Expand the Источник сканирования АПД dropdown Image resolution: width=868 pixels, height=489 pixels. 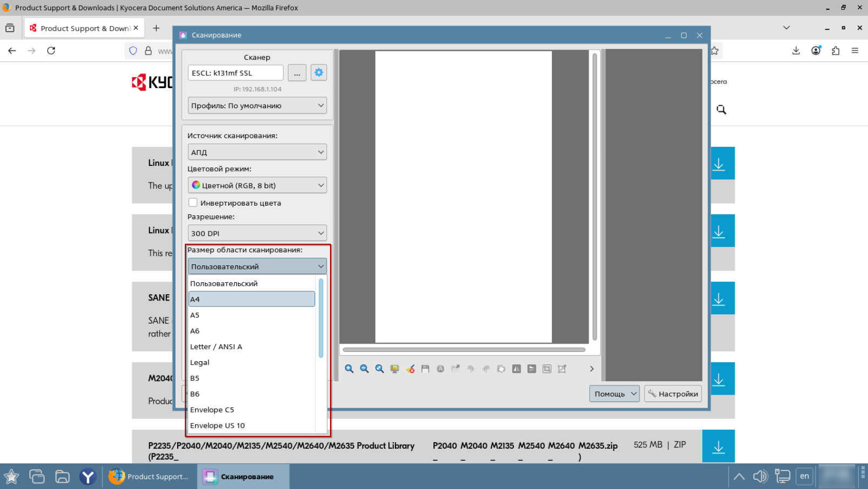tap(257, 152)
